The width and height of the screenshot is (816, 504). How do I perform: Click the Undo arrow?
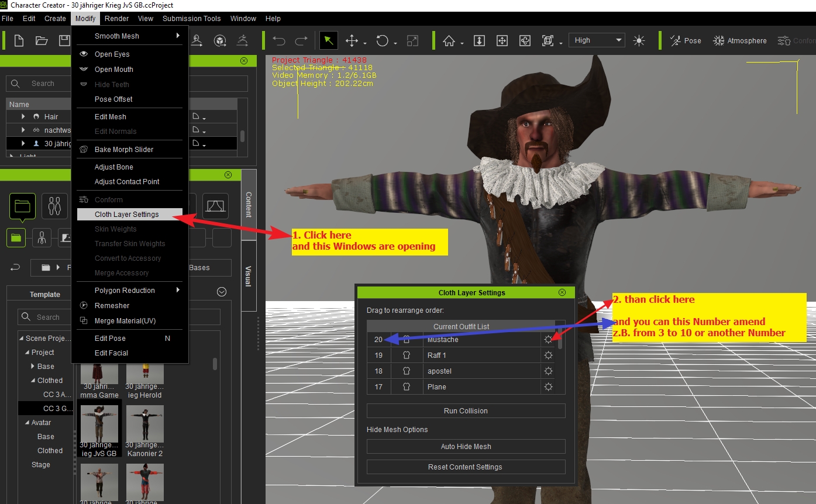pos(279,40)
